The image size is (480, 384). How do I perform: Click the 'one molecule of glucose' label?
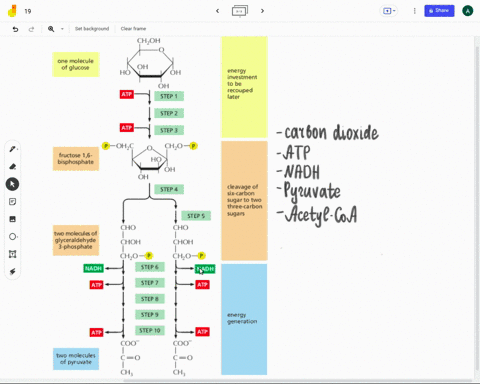76,64
